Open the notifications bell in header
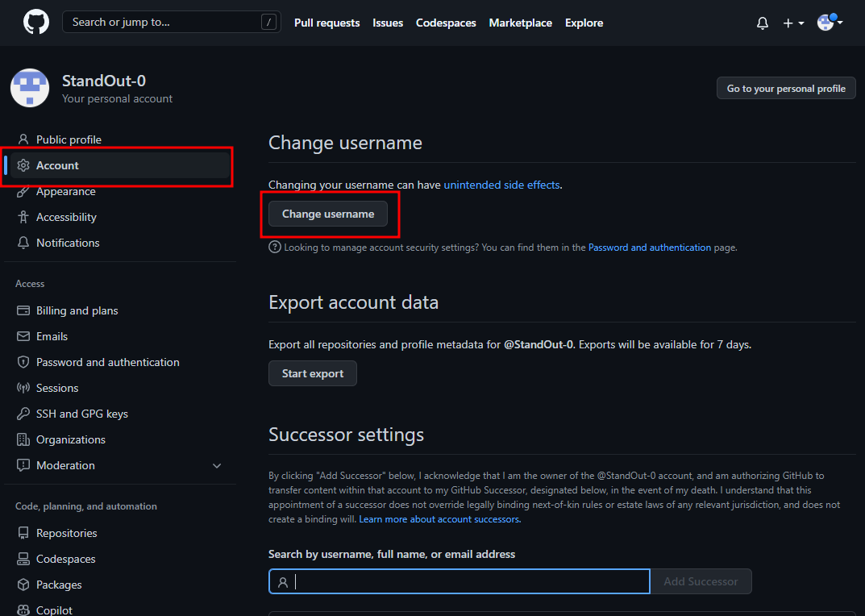 [763, 23]
